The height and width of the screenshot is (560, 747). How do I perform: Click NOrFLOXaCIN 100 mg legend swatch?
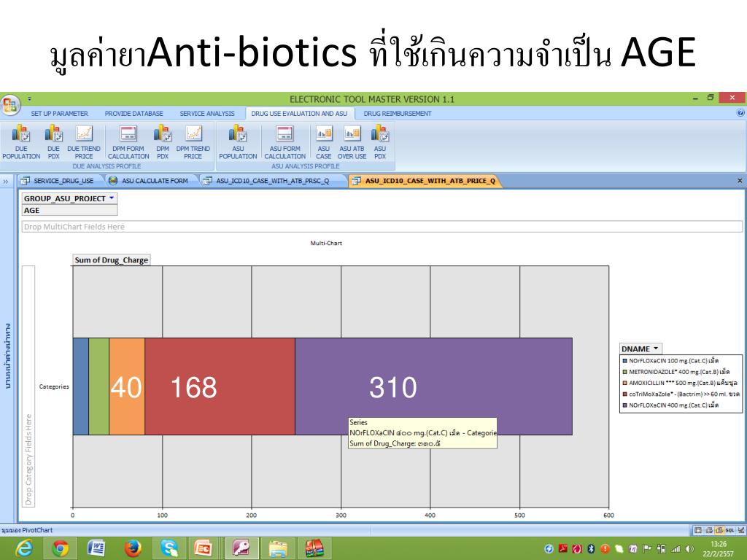coord(624,361)
